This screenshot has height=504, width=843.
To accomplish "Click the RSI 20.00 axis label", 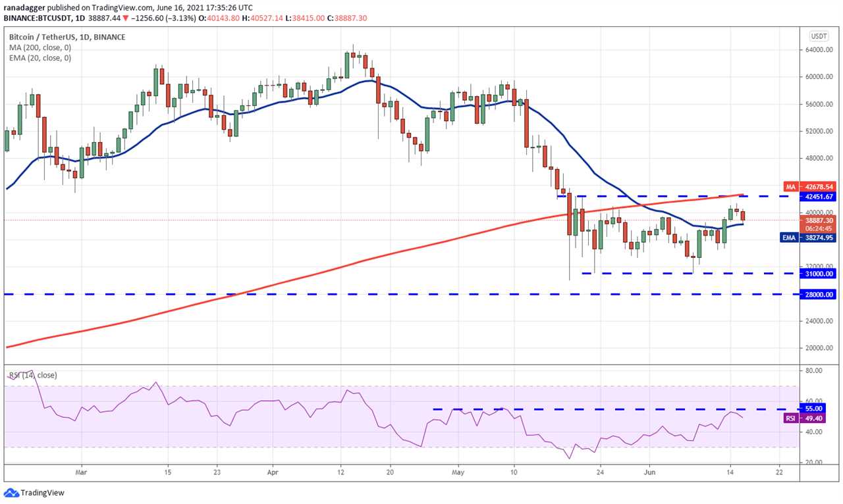I will [815, 463].
